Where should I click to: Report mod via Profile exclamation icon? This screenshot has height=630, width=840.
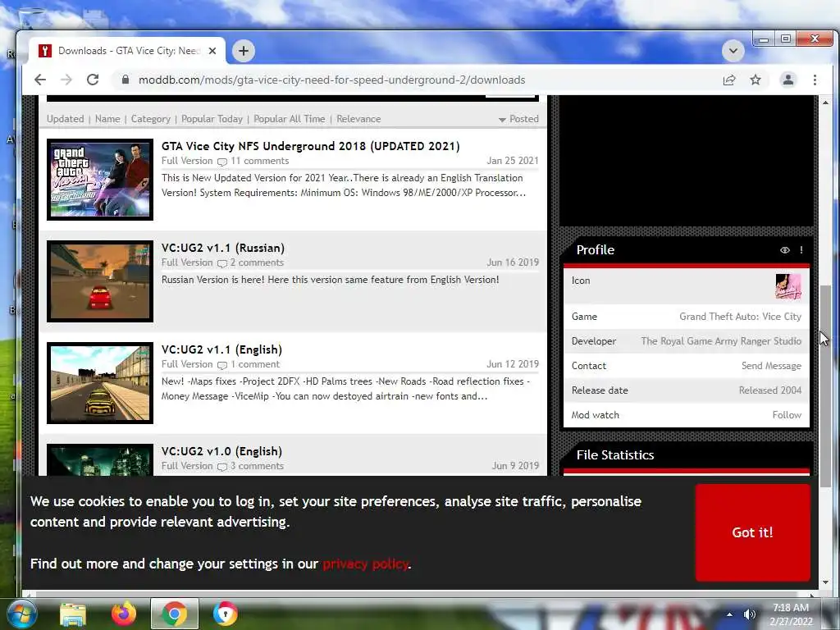coord(801,250)
